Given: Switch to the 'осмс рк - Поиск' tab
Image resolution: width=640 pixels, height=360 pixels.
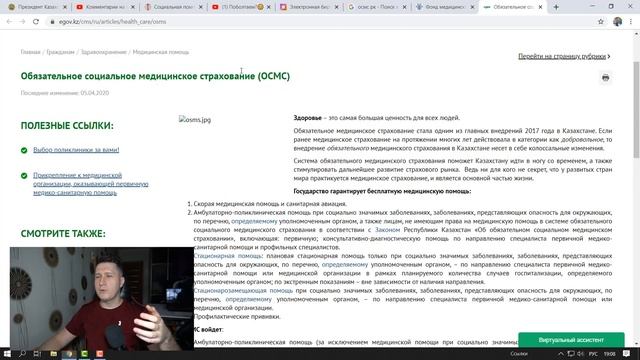Looking at the screenshot, I should click(375, 7).
